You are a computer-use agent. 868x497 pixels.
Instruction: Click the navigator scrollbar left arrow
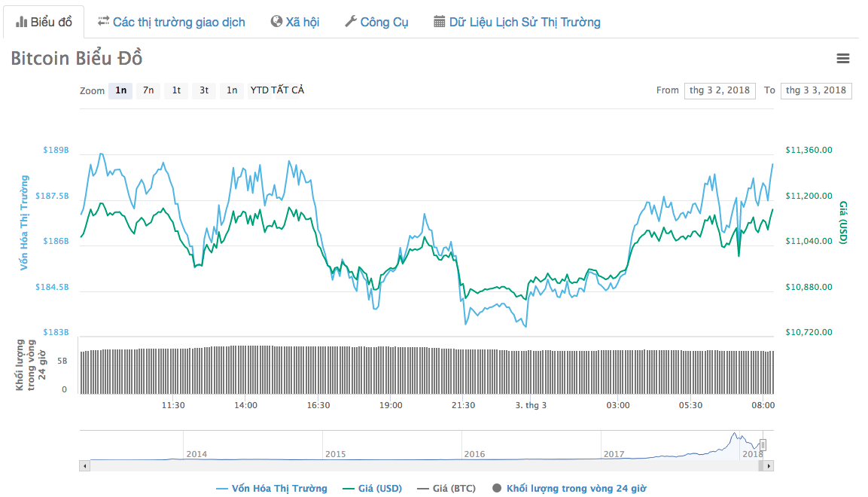[x=85, y=466]
